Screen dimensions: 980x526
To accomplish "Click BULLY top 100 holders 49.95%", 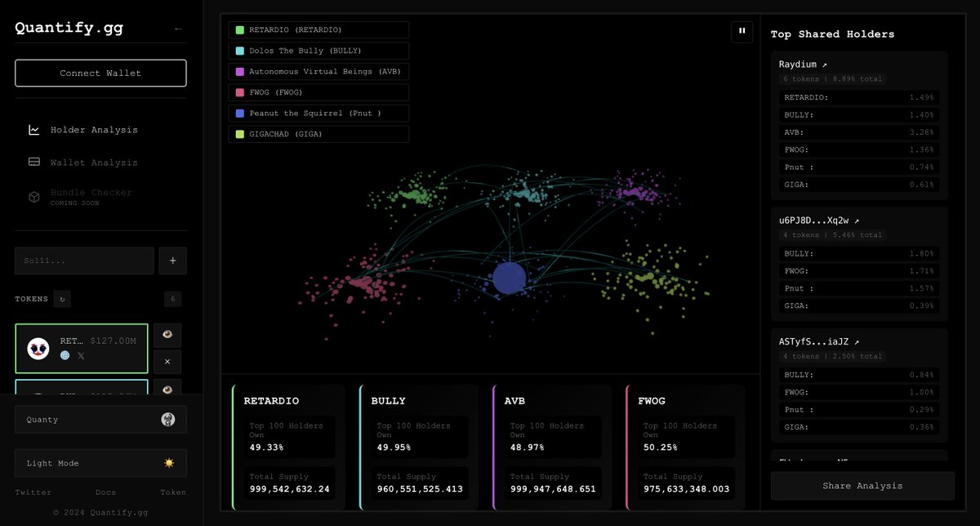I will tap(394, 448).
